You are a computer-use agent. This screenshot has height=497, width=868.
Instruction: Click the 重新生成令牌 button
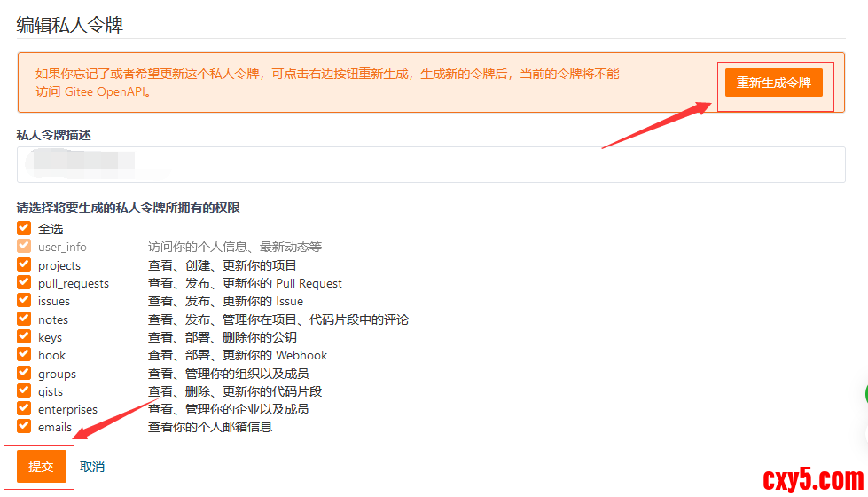[773, 83]
